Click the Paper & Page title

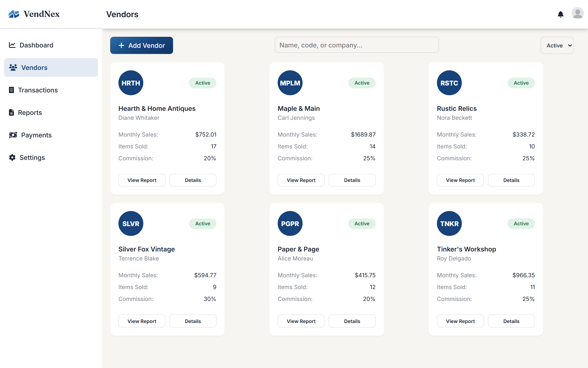coord(298,249)
